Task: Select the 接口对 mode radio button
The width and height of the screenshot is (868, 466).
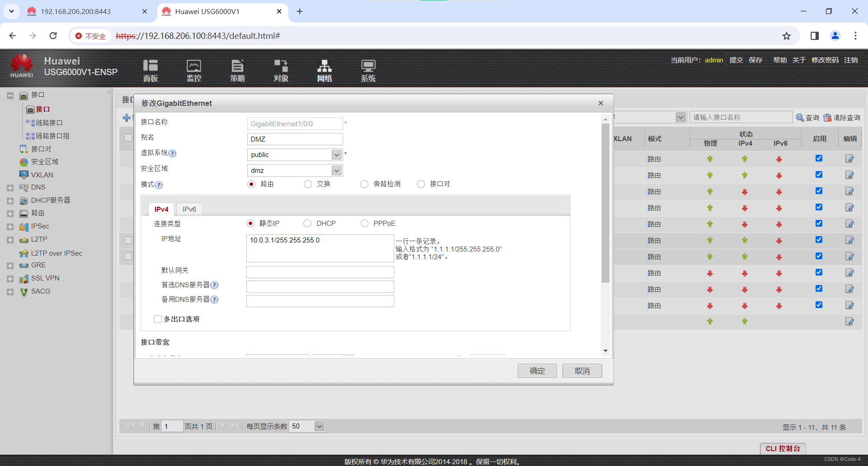Action: (x=421, y=184)
